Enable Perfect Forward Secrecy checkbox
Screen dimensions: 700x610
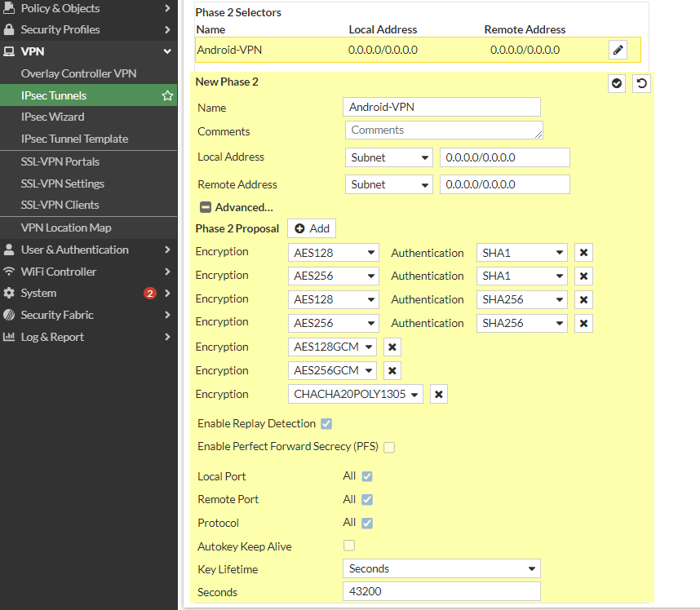tap(389, 447)
